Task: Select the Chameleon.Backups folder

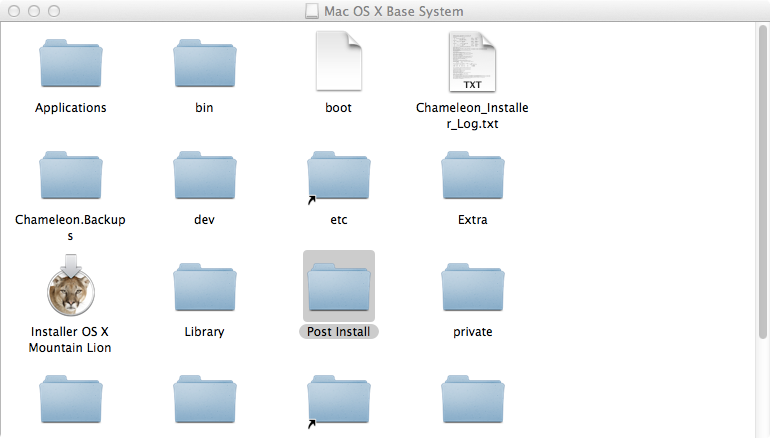Action: pos(70,177)
